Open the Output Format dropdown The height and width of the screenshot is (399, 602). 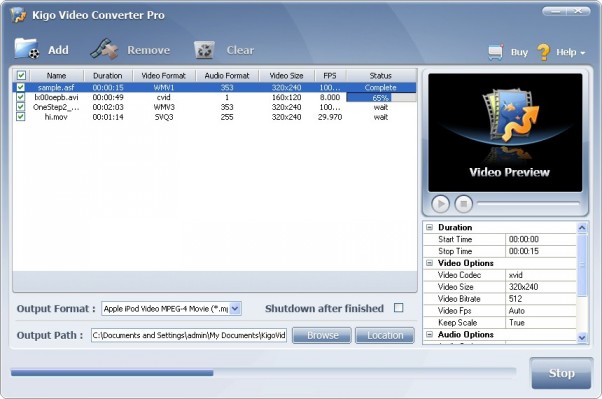point(235,308)
